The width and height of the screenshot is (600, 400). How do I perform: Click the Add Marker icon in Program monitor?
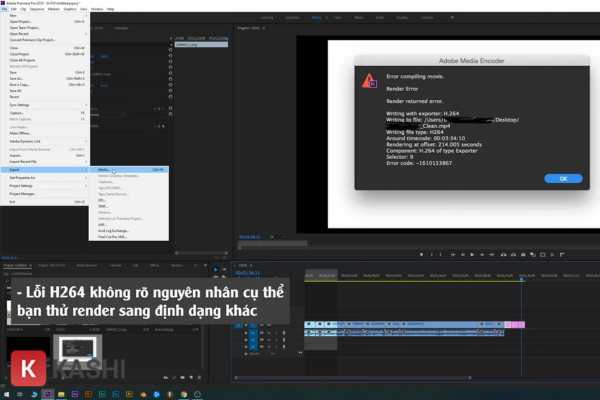point(421,255)
